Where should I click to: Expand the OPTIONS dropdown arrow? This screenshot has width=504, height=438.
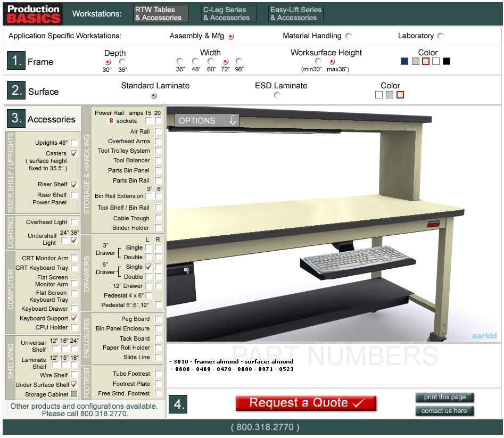point(233,120)
